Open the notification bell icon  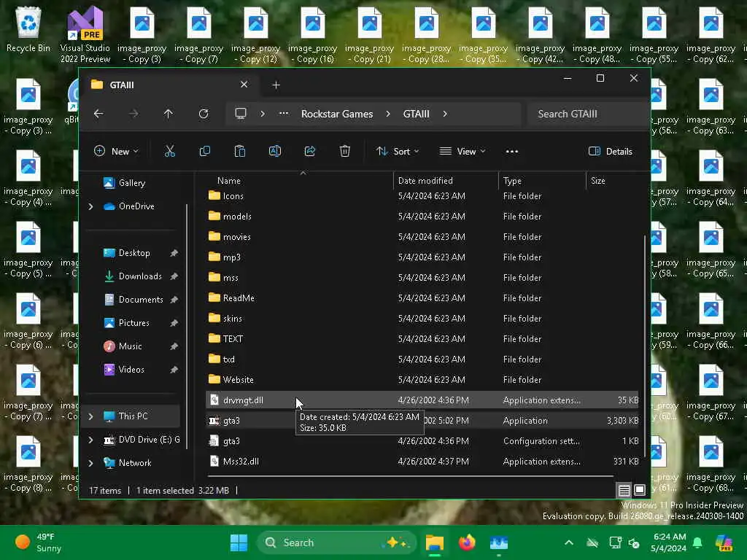[x=697, y=542]
